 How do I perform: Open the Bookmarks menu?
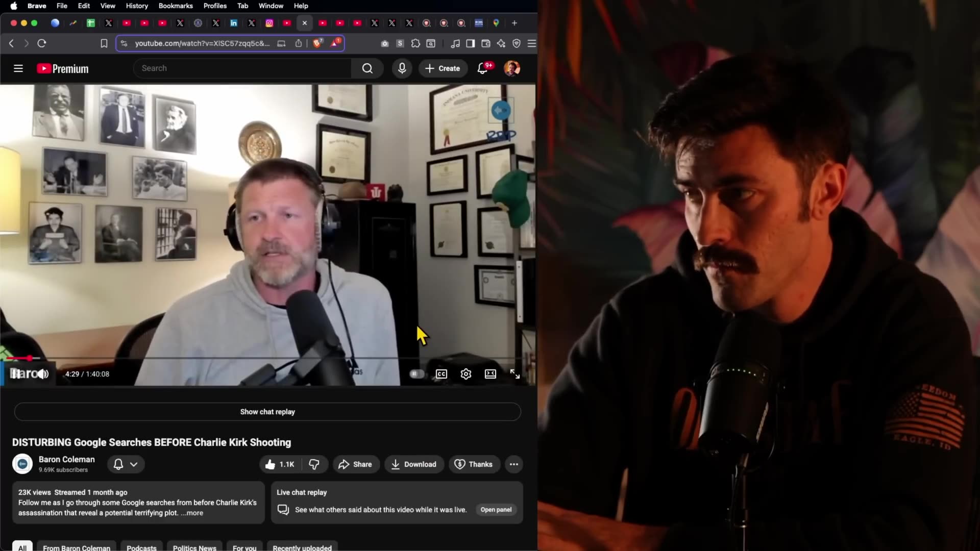pos(176,6)
